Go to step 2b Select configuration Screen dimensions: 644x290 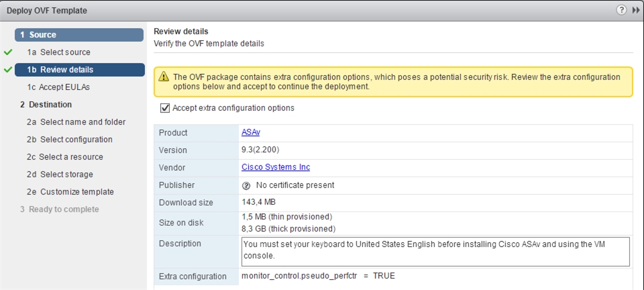[x=70, y=139]
